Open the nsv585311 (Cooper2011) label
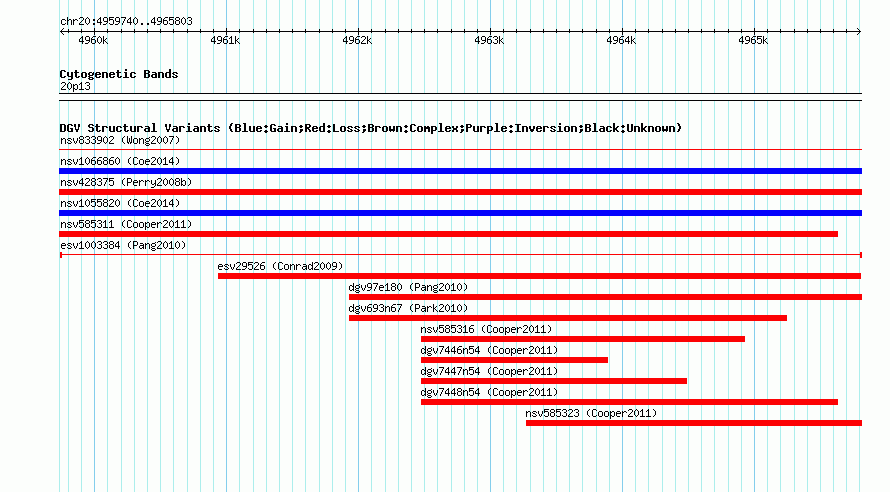The image size is (890, 492). (x=126, y=224)
